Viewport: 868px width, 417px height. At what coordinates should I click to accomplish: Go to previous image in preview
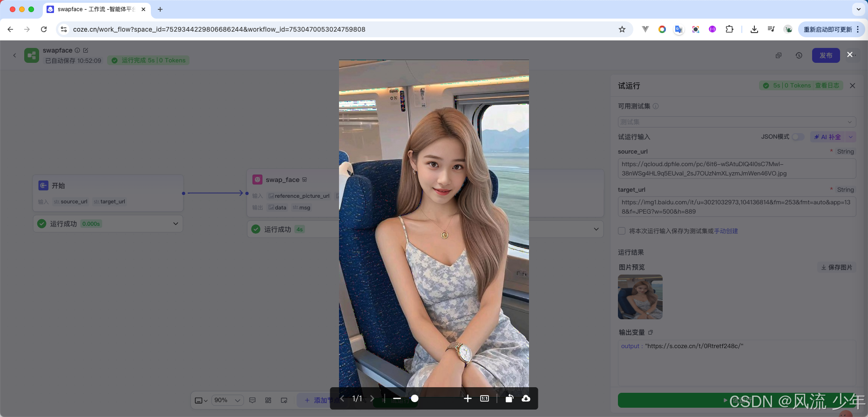click(342, 398)
